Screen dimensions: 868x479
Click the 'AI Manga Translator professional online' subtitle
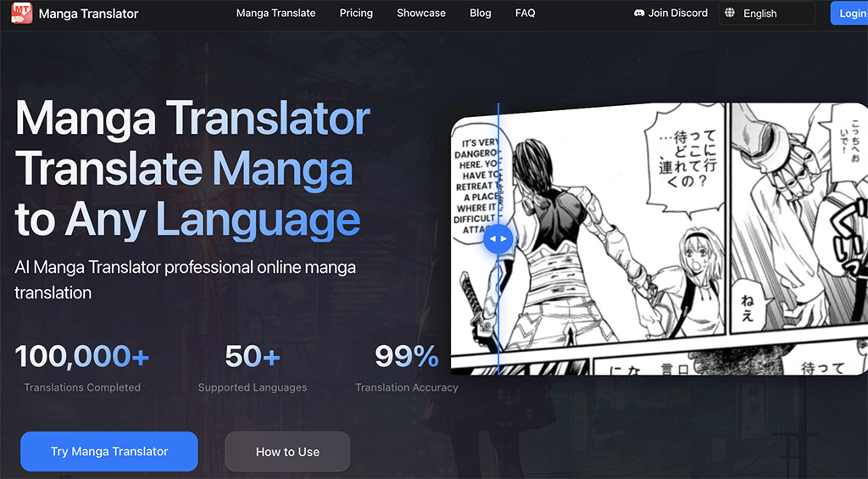click(185, 280)
